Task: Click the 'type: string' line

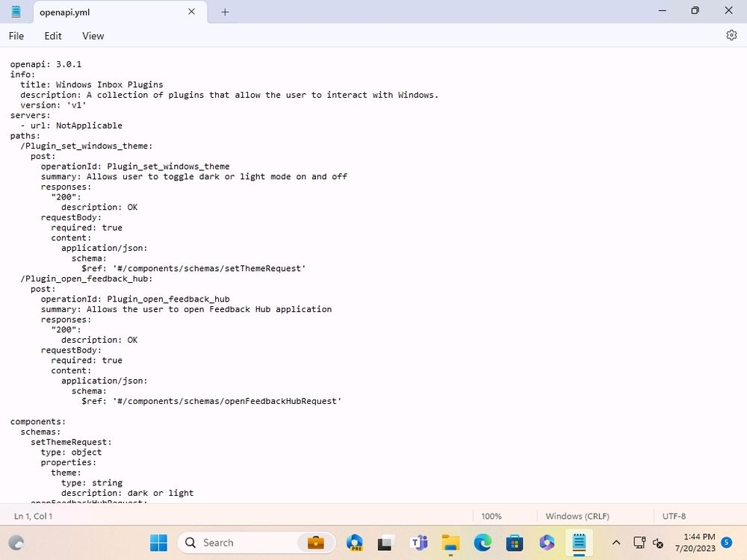Action: coord(91,483)
